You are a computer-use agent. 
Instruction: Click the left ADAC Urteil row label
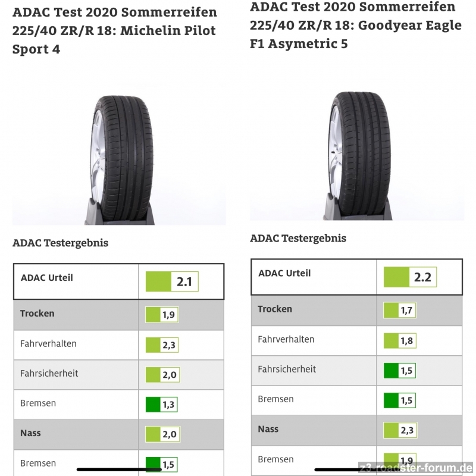pyautogui.click(x=46, y=277)
